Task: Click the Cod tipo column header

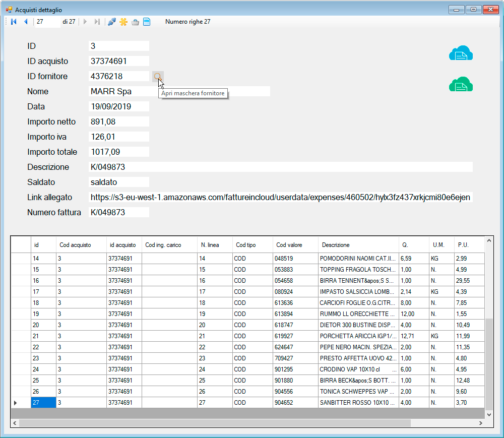Action: click(253, 245)
